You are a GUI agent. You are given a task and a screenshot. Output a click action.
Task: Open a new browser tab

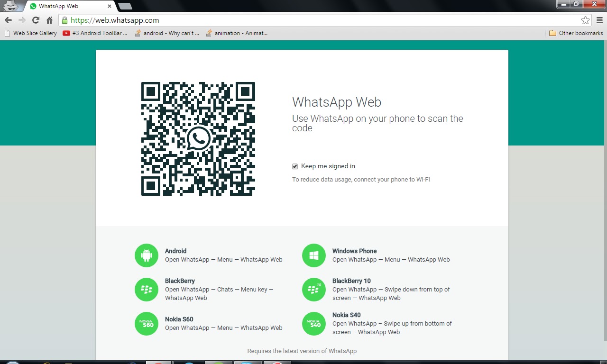(125, 6)
